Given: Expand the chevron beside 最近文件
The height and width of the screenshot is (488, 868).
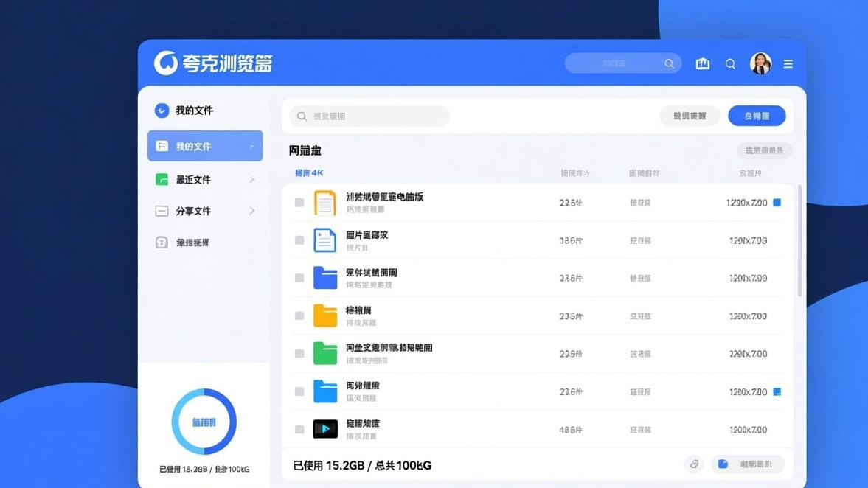Looking at the screenshot, I should (x=252, y=179).
